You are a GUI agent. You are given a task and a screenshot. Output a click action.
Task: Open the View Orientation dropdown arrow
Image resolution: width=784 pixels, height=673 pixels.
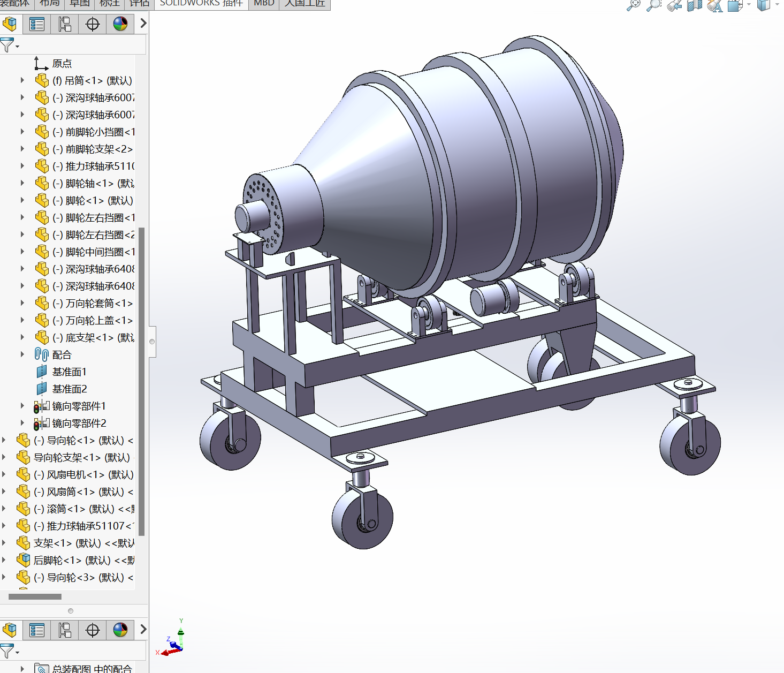click(x=749, y=5)
